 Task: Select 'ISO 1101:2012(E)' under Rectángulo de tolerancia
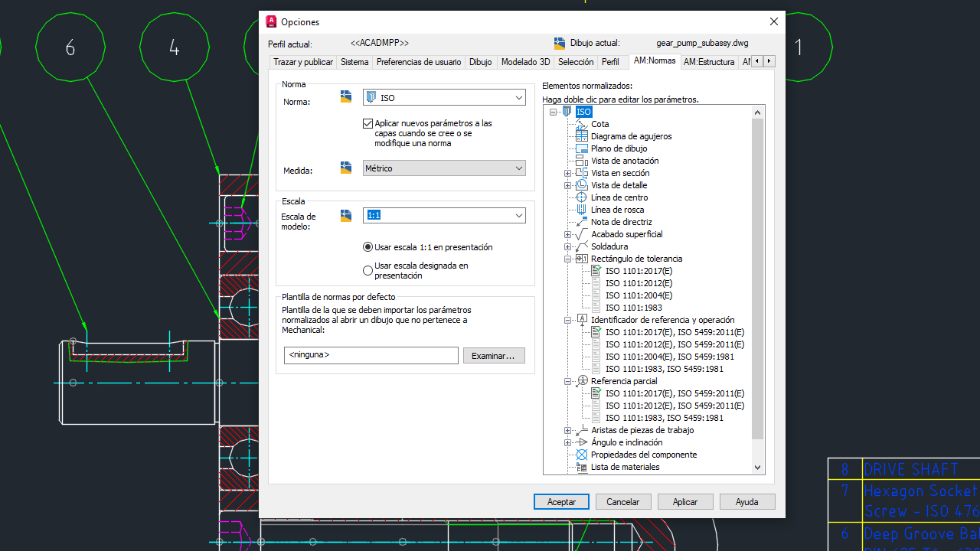pyautogui.click(x=639, y=283)
